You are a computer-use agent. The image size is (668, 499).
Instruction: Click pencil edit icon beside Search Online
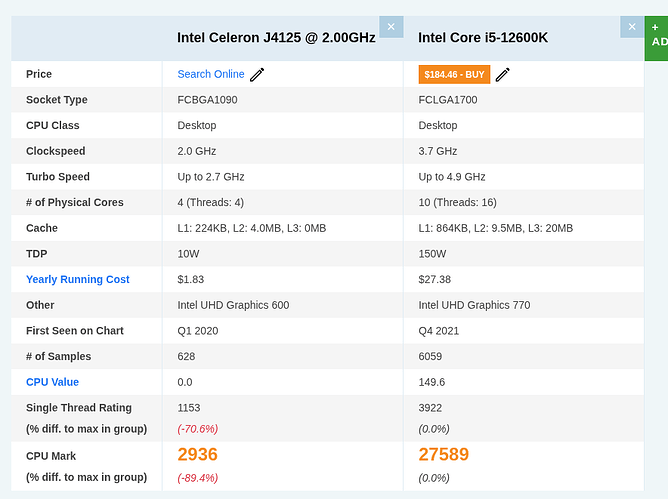257,75
